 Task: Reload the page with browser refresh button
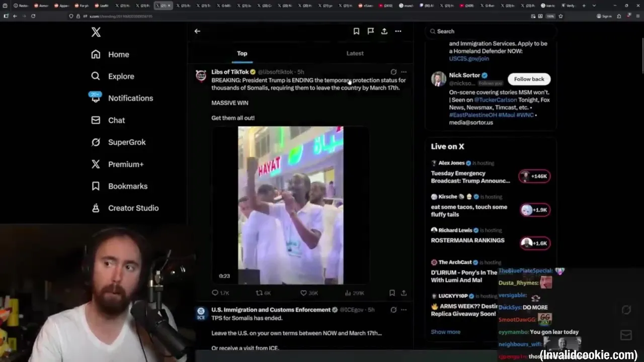pos(33,16)
